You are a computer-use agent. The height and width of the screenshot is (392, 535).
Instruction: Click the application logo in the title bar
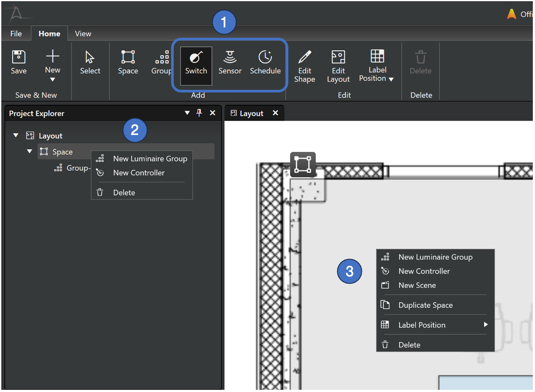(x=17, y=14)
